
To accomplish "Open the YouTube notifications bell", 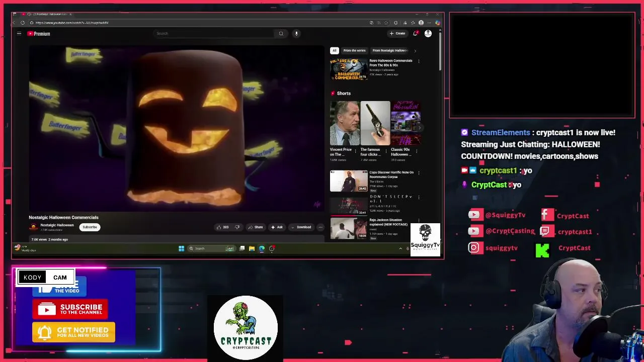I will click(x=415, y=34).
